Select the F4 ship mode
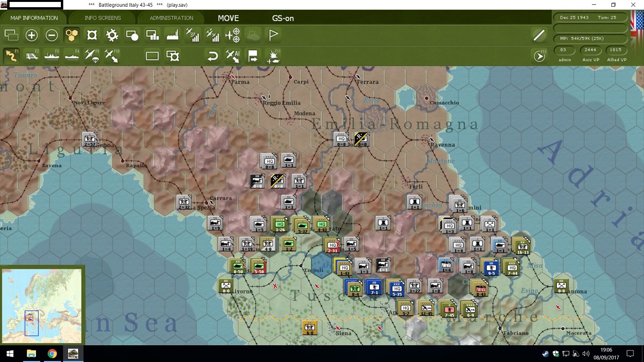 (72, 56)
